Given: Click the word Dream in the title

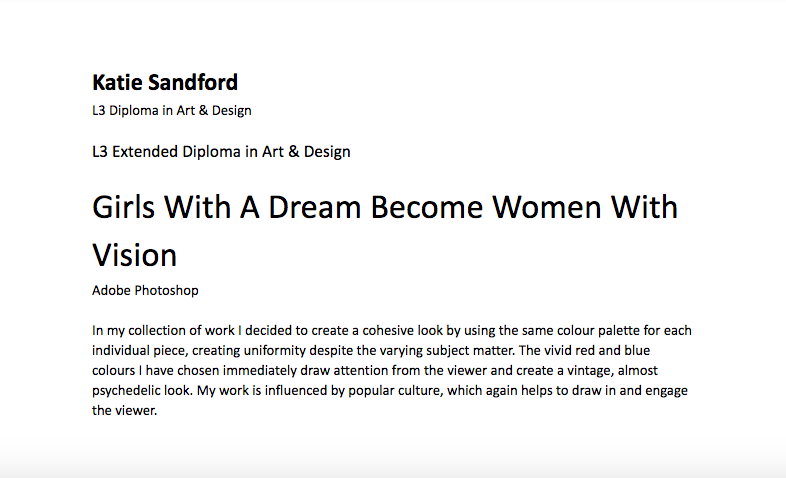Looking at the screenshot, I should tap(314, 208).
